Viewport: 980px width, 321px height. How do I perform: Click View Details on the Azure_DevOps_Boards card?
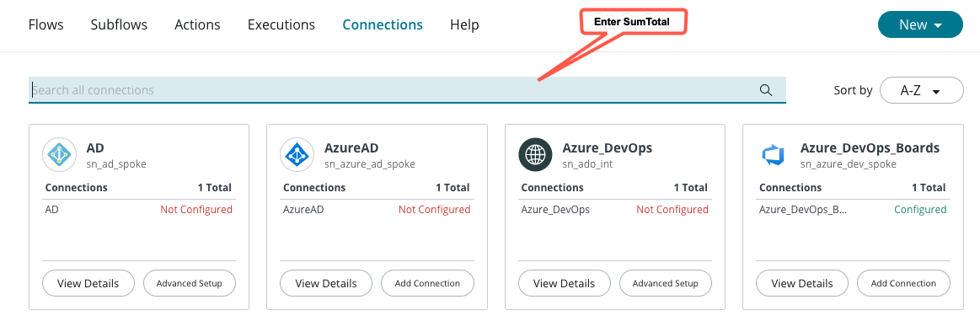tap(802, 283)
